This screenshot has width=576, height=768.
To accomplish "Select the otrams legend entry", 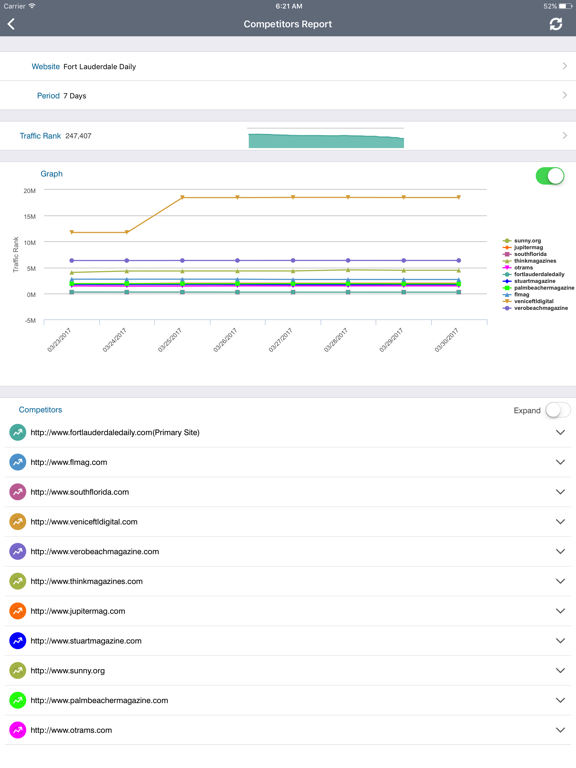I will (518, 267).
